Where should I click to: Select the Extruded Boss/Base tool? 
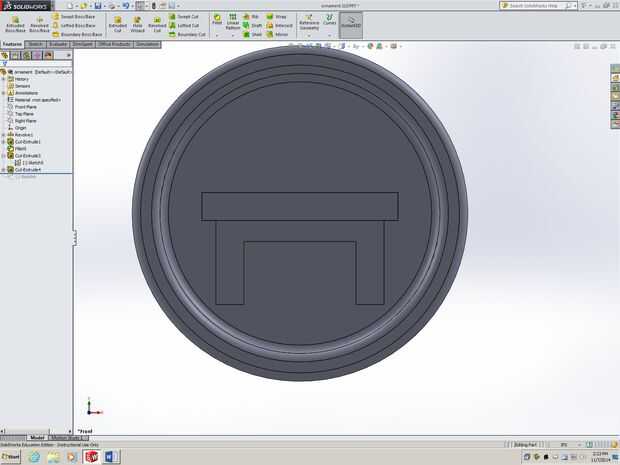pos(15,25)
